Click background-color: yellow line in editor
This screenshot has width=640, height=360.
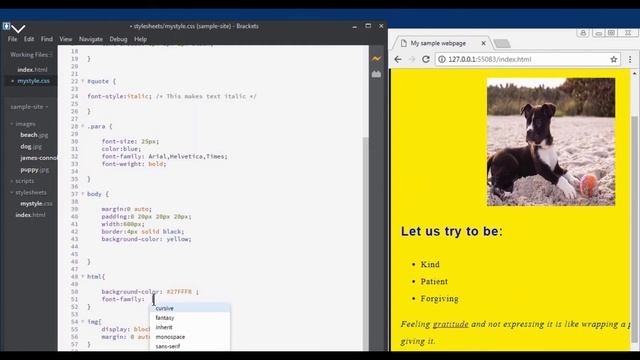pos(146,239)
